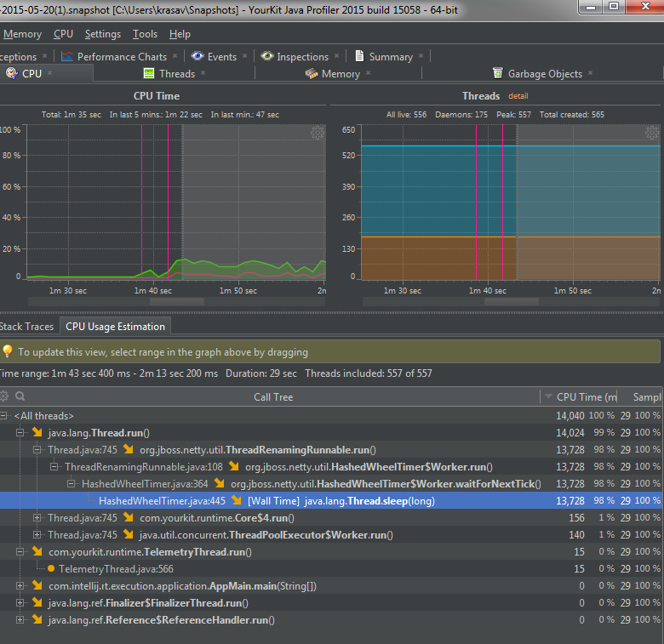The height and width of the screenshot is (644, 664).
Task: Click the Events eye icon
Action: point(197,55)
